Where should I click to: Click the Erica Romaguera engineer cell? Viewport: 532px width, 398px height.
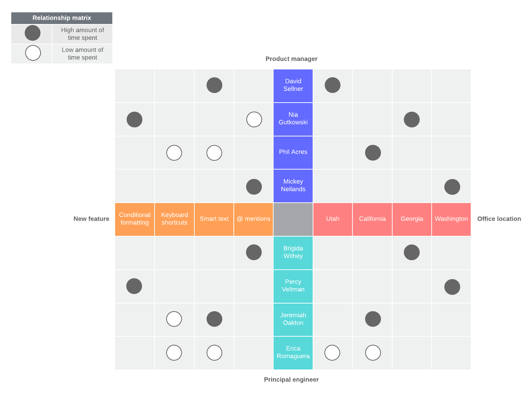pyautogui.click(x=293, y=353)
